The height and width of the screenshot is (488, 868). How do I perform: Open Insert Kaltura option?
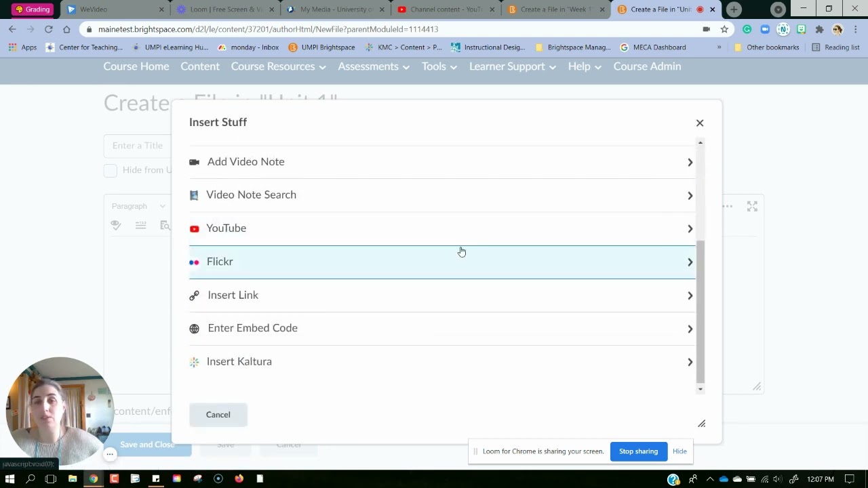click(442, 362)
